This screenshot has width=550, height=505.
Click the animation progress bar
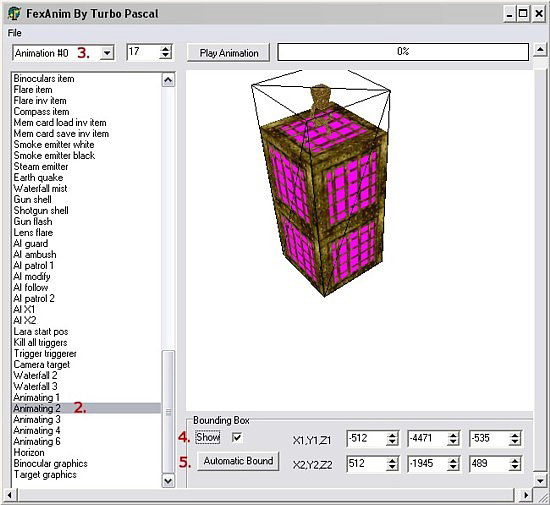pyautogui.click(x=403, y=52)
